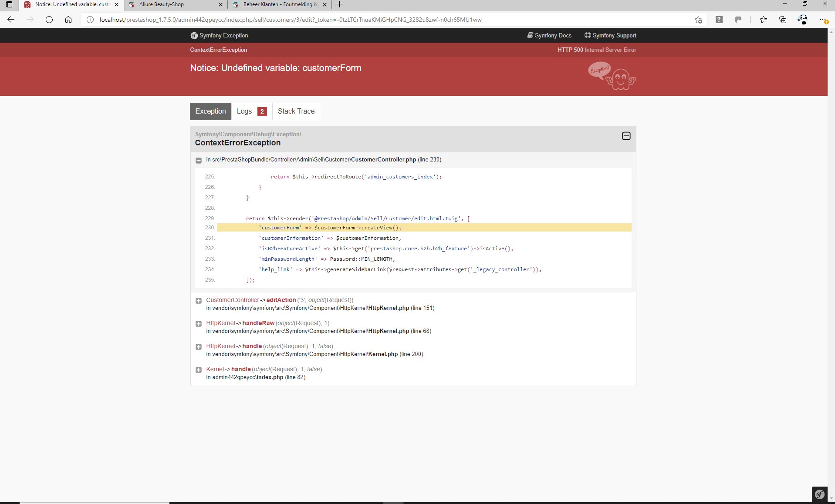The width and height of the screenshot is (835, 504).
Task: Open the Favorites list
Action: click(x=764, y=20)
